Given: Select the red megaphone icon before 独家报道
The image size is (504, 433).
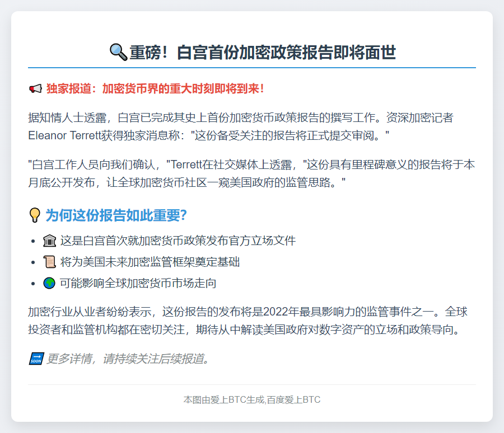Looking at the screenshot, I should (x=34, y=87).
